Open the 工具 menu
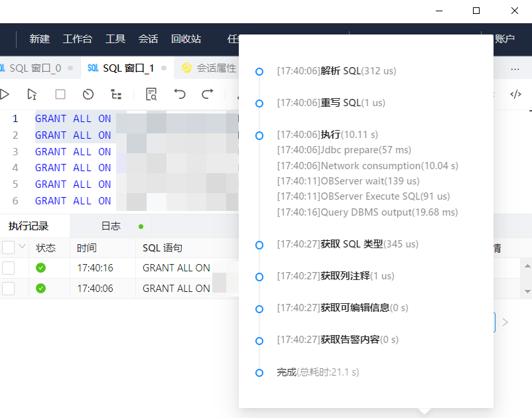532x418 pixels. (x=115, y=39)
